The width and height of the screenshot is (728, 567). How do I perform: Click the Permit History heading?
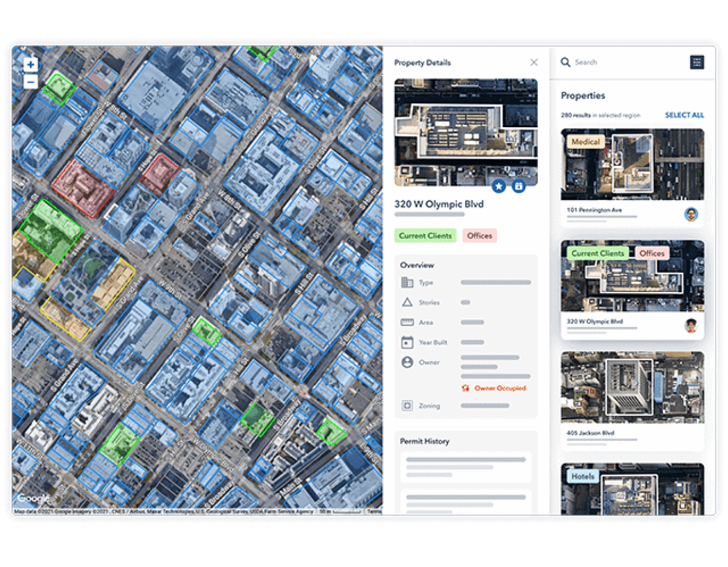tap(425, 441)
